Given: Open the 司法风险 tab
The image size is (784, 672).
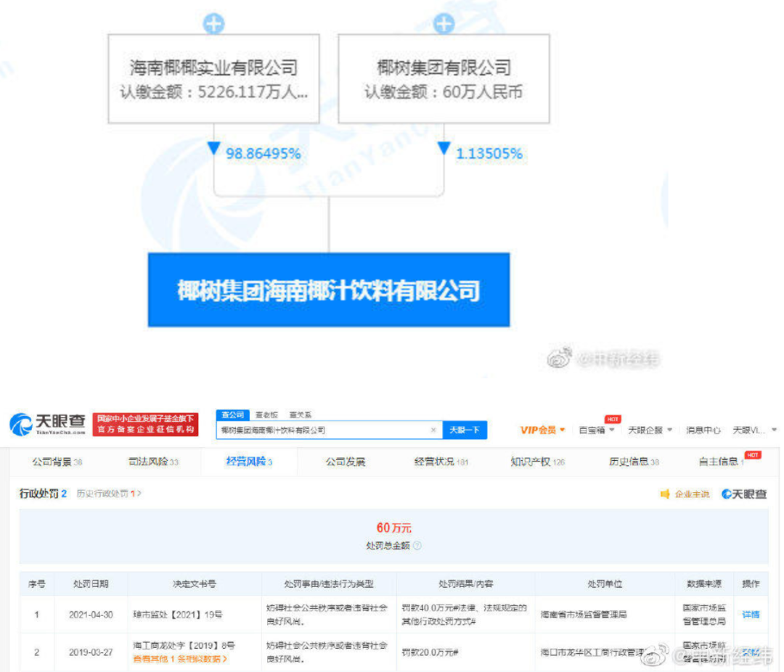Looking at the screenshot, I should pos(153,462).
